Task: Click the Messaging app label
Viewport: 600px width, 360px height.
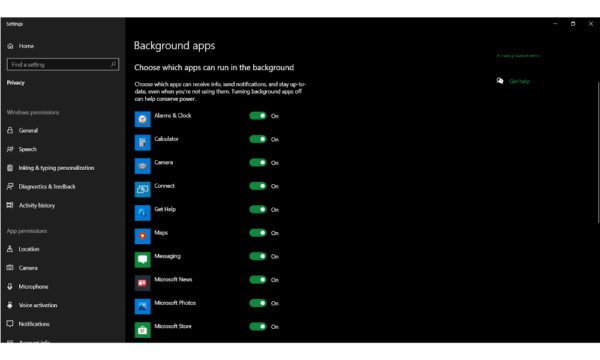Action: click(167, 256)
